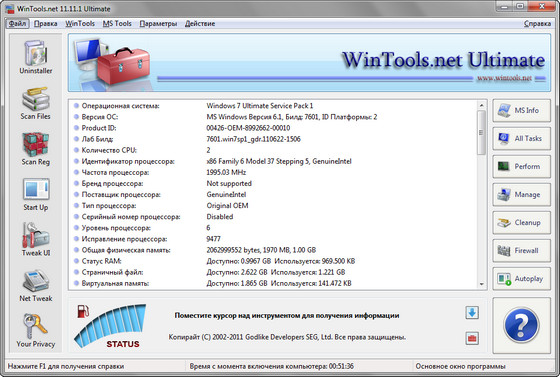Select the Бренд процессора row
The height and width of the screenshot is (377, 560).
coord(274,184)
